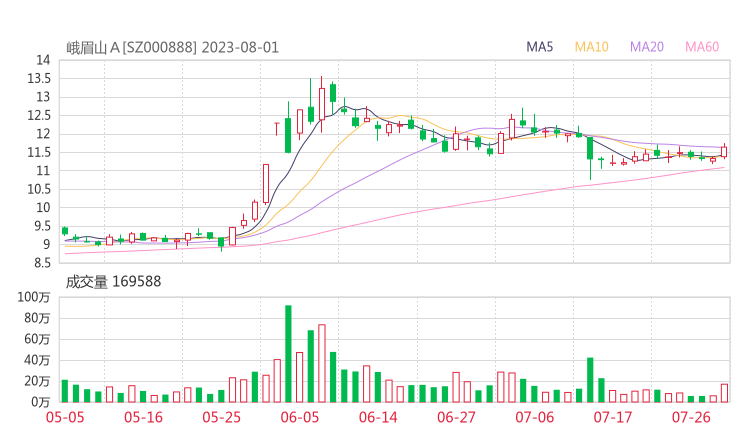The height and width of the screenshot is (440, 740).
Task: Click the 100万 volume axis label
Action: pyautogui.click(x=34, y=297)
